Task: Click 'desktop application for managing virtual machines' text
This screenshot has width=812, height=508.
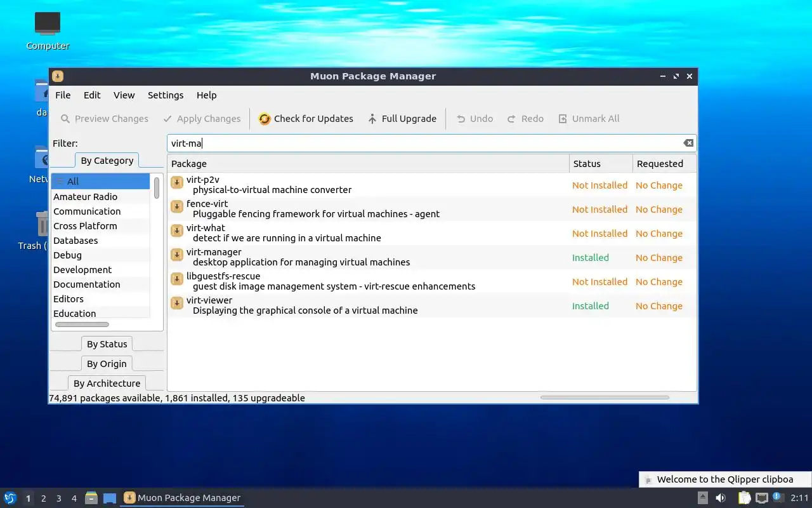Action: point(301,262)
